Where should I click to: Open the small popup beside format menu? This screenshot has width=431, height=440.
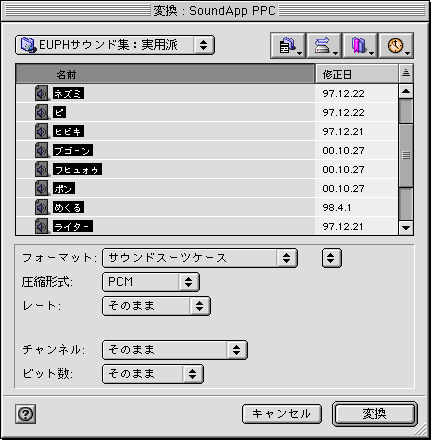(332, 258)
